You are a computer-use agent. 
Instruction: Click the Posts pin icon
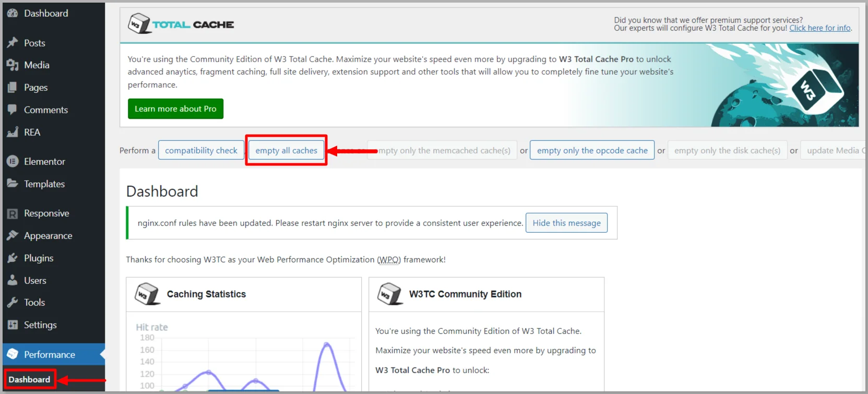pos(13,43)
